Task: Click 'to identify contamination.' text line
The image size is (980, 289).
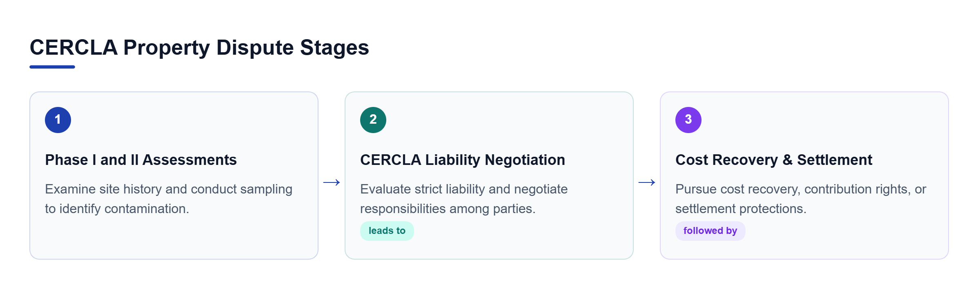Action: point(117,209)
